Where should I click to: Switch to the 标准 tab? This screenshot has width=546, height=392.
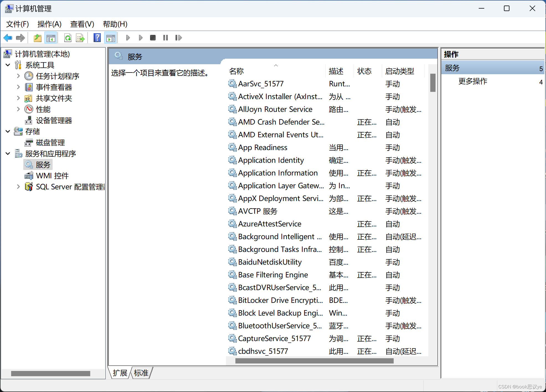pos(141,373)
